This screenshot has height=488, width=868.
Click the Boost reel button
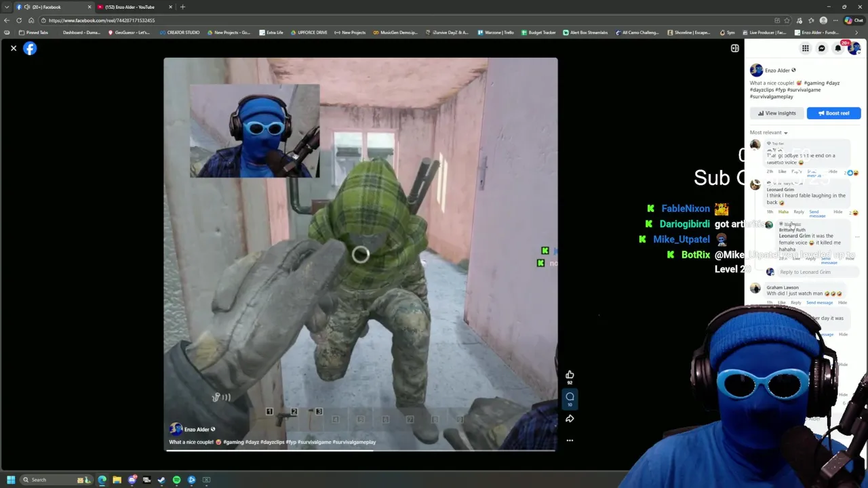coord(834,113)
